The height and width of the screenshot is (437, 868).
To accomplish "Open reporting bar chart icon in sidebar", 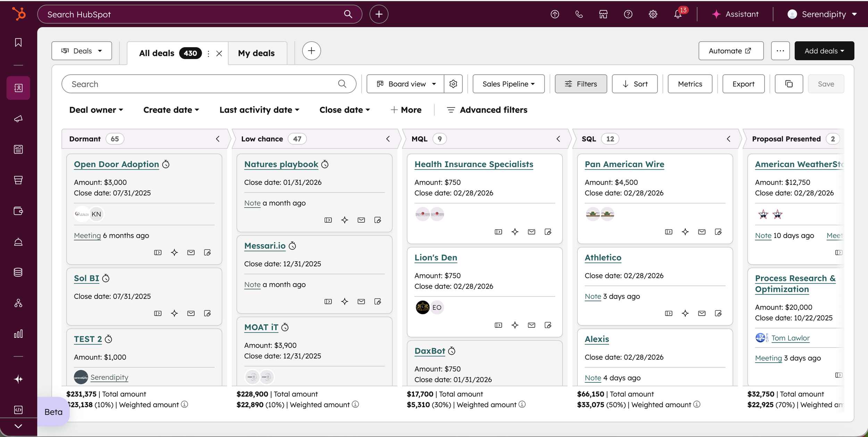I will 18,334.
